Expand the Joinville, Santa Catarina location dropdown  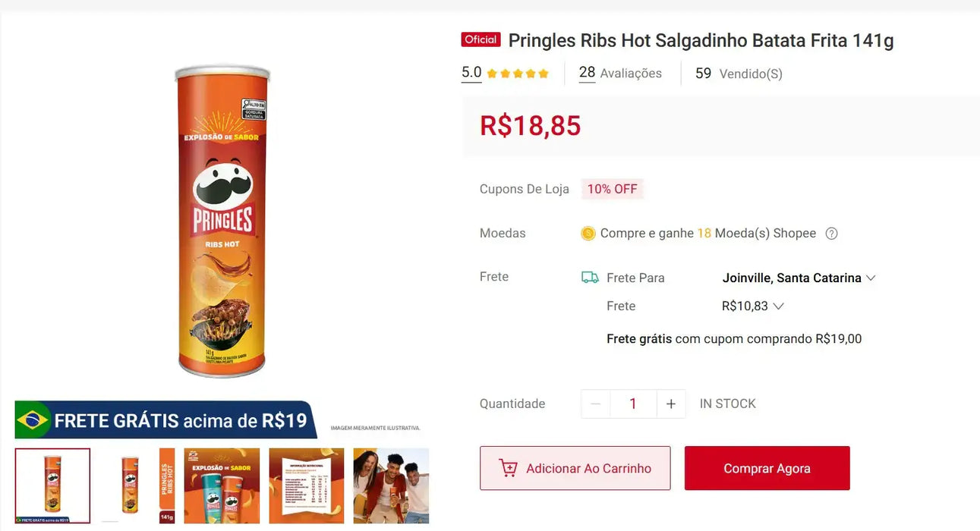(799, 278)
